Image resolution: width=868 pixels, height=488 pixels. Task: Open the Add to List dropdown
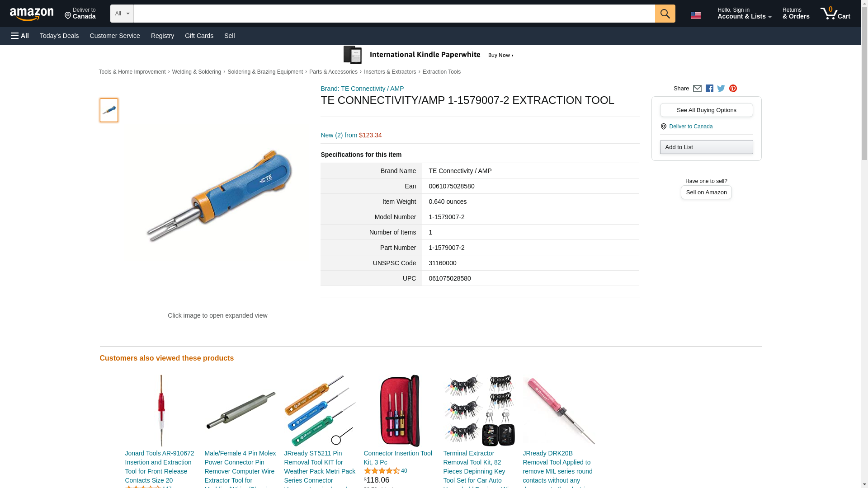click(706, 147)
